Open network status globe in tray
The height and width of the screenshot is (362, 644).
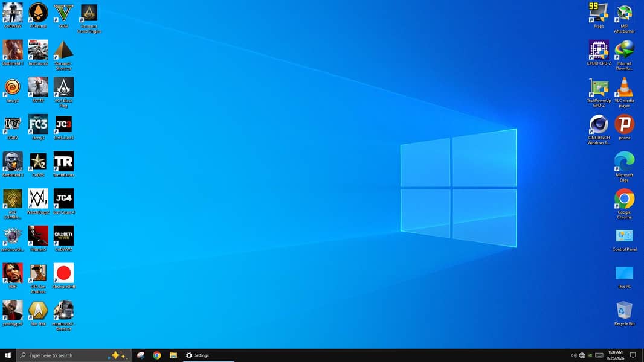tap(582, 355)
